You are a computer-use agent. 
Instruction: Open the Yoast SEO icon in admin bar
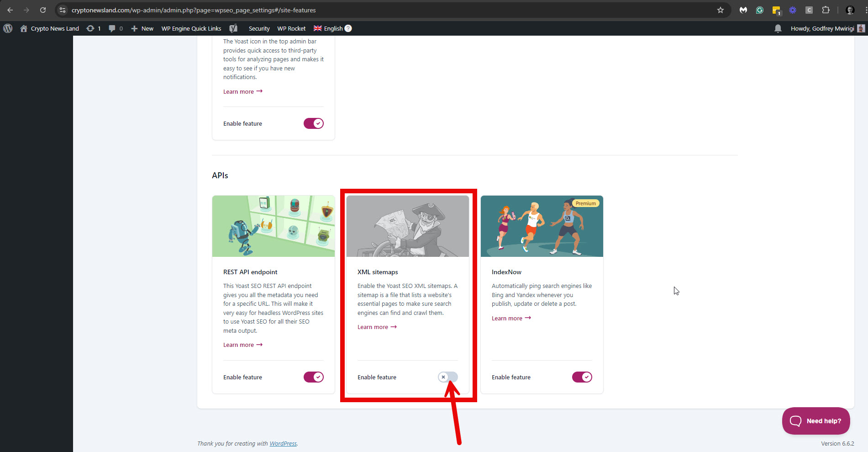click(233, 28)
